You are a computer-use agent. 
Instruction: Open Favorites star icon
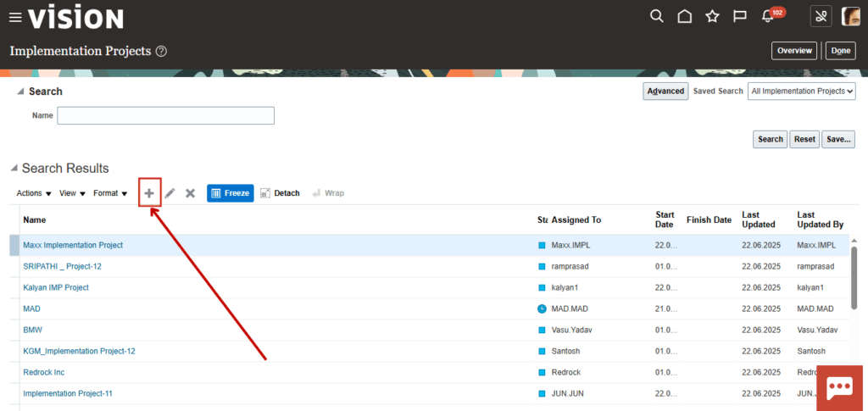pyautogui.click(x=712, y=17)
